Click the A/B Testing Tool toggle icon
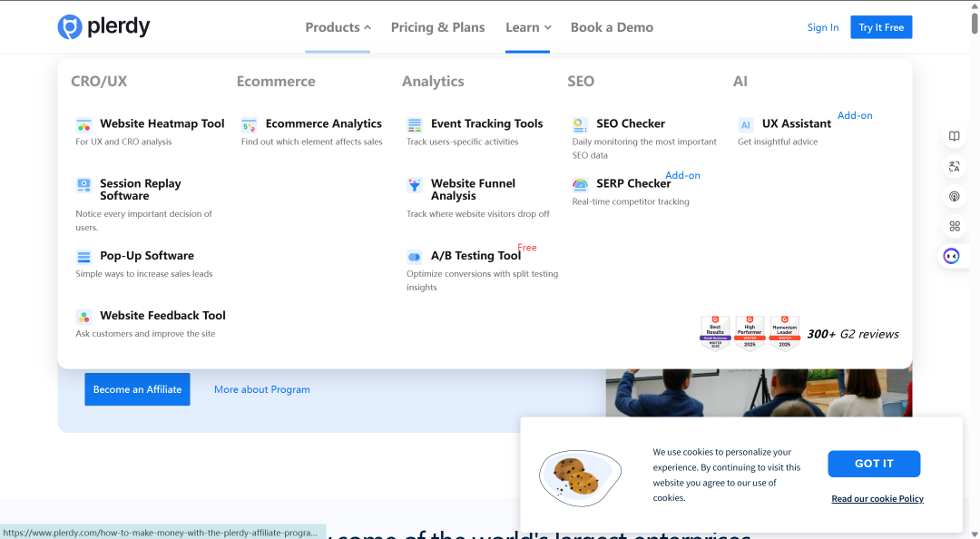The height and width of the screenshot is (539, 980). click(415, 257)
